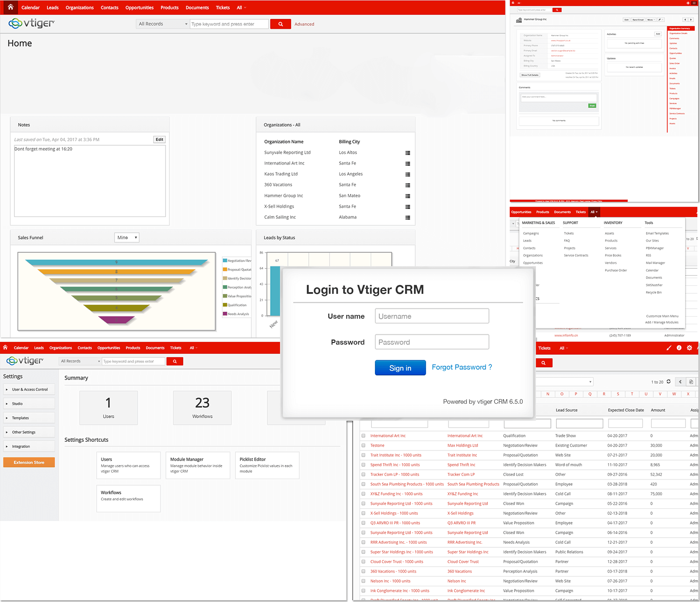700x602 pixels.
Task: Click home icon in Settings window
Action: pos(5,347)
